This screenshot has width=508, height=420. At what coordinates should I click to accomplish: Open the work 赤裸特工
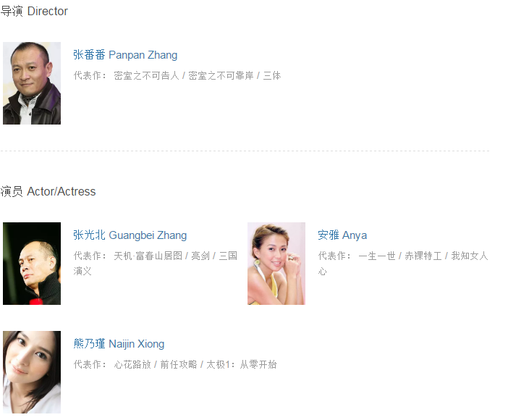423,256
